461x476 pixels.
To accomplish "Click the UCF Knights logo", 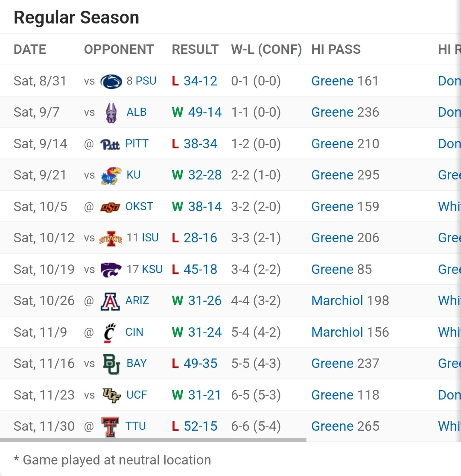I will tap(111, 396).
